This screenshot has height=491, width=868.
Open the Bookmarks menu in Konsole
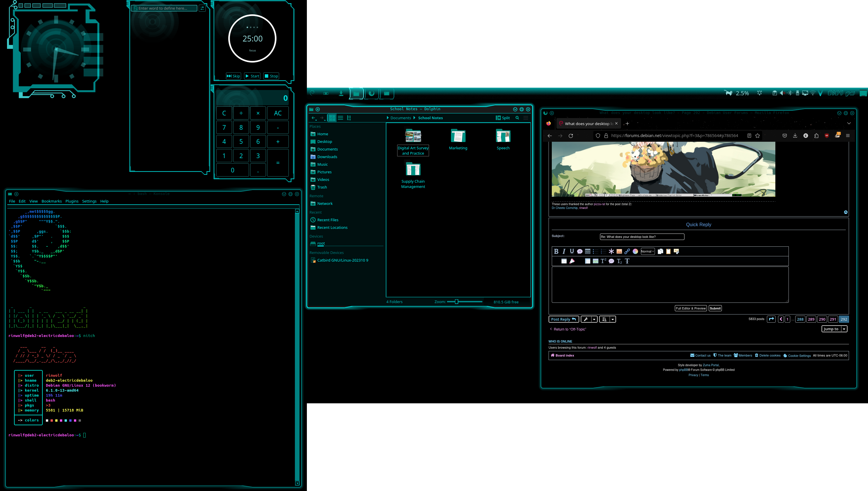point(51,201)
